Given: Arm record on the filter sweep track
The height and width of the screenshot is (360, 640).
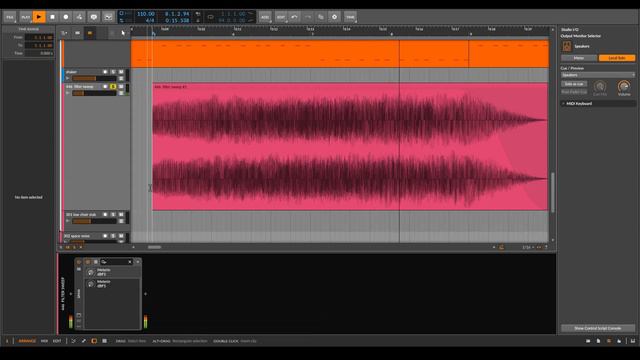Looking at the screenshot, I should point(105,87).
